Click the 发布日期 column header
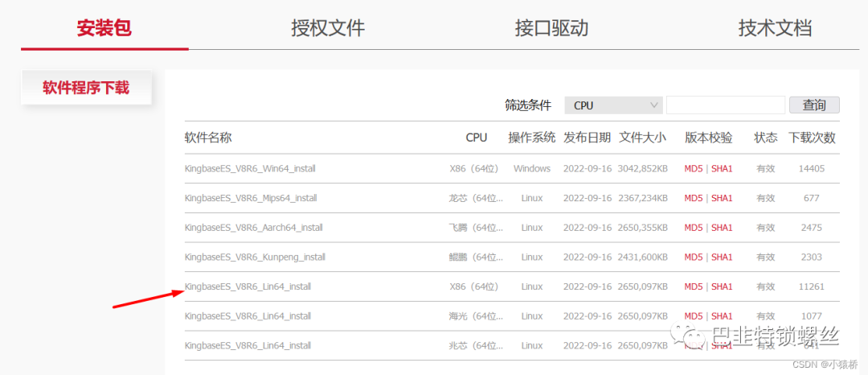 click(588, 138)
